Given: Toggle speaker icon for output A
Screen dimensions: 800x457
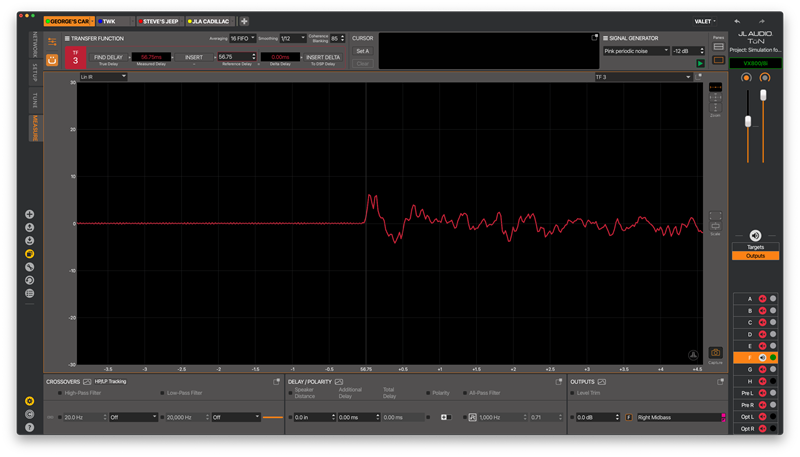Looking at the screenshot, I should pos(762,299).
